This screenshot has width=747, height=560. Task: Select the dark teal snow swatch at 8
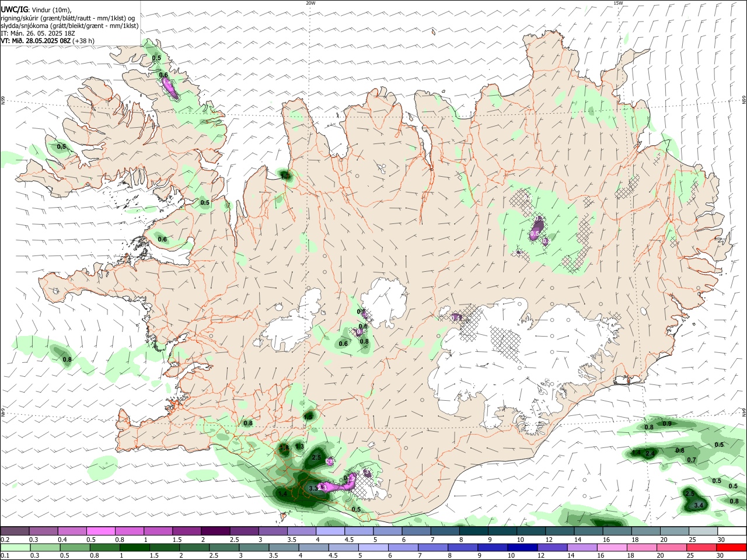tap(473, 531)
